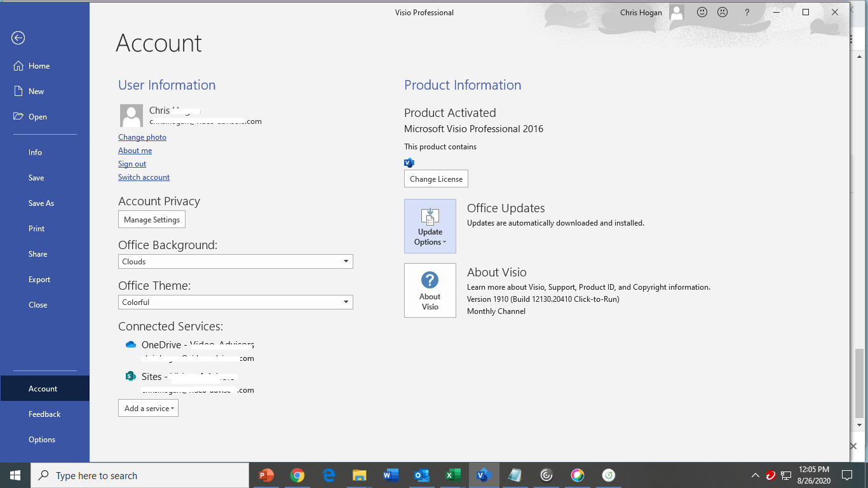Send a frown feedback icon
Image resolution: width=868 pixels, height=488 pixels.
pyautogui.click(x=722, y=12)
